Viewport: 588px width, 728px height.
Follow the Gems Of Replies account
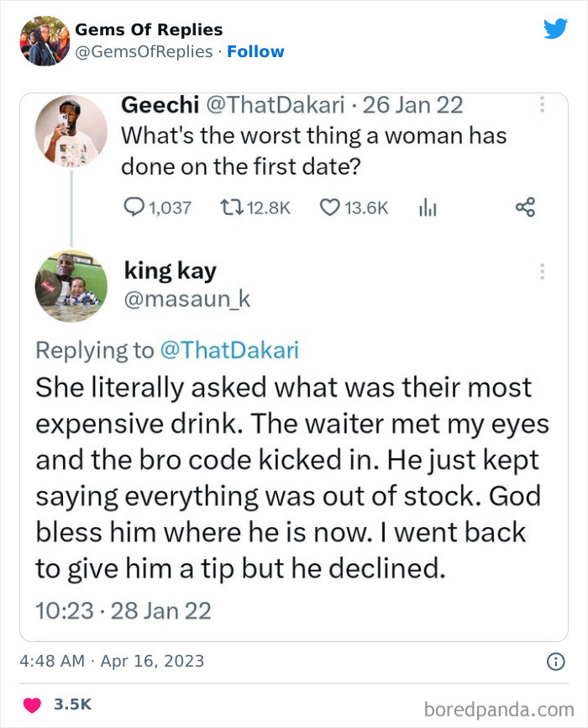(255, 51)
